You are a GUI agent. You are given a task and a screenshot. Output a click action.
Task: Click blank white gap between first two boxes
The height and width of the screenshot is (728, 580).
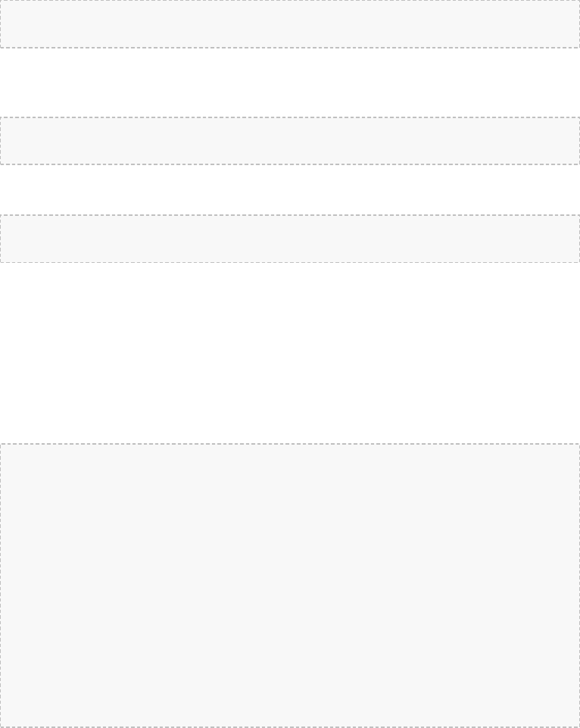pyautogui.click(x=290, y=83)
